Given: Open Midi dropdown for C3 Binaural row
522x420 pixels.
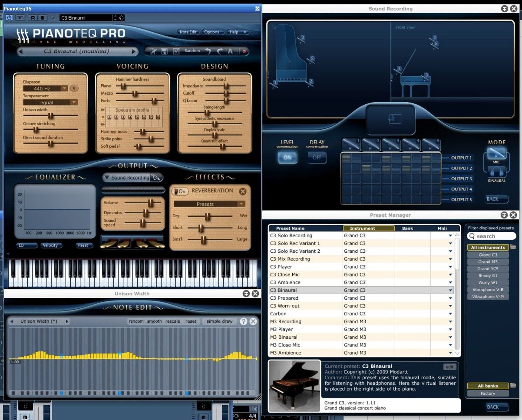Looking at the screenshot, I should [x=450, y=290].
